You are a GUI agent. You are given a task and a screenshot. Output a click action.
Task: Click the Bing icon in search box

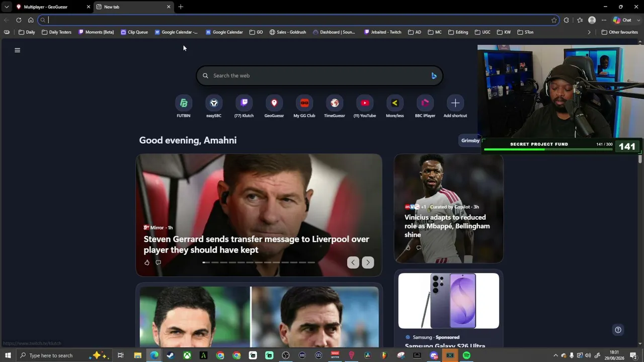[x=434, y=75]
